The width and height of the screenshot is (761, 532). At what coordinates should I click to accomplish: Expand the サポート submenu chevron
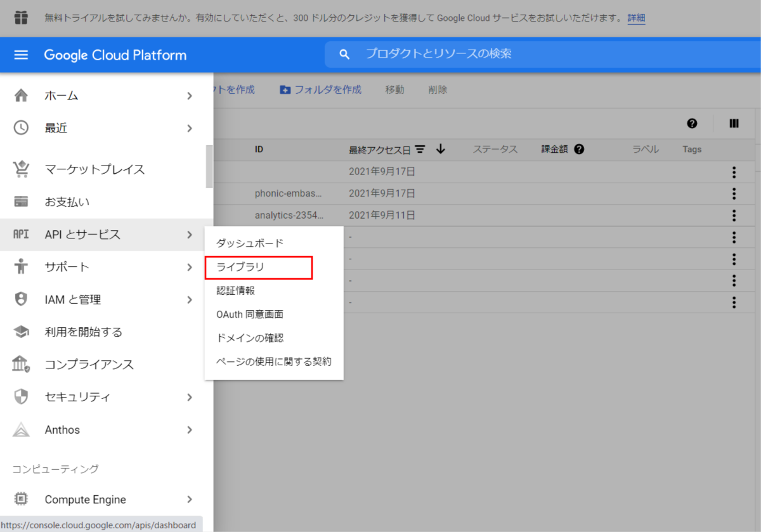pos(190,267)
